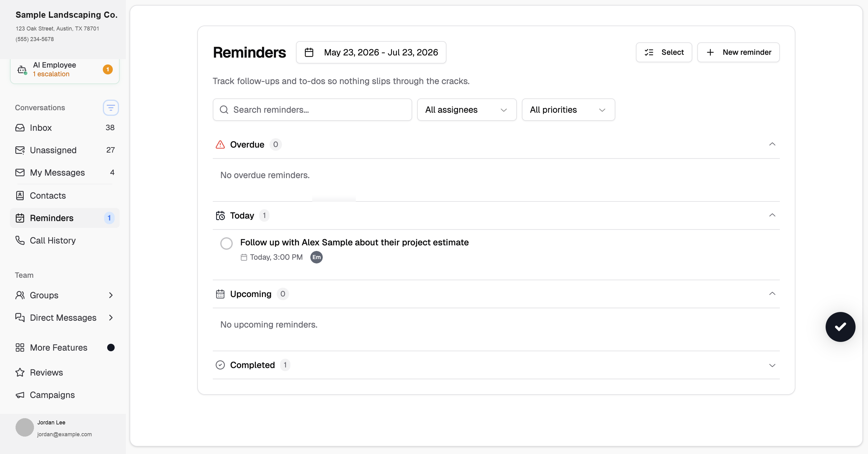Click the Overdue count badge 0
The height and width of the screenshot is (454, 868).
click(276, 144)
